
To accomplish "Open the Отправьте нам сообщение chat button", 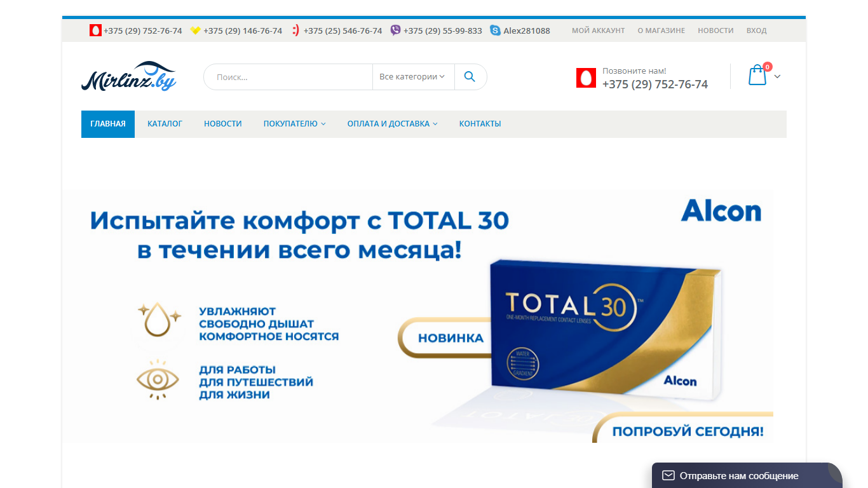I will tap(747, 475).
